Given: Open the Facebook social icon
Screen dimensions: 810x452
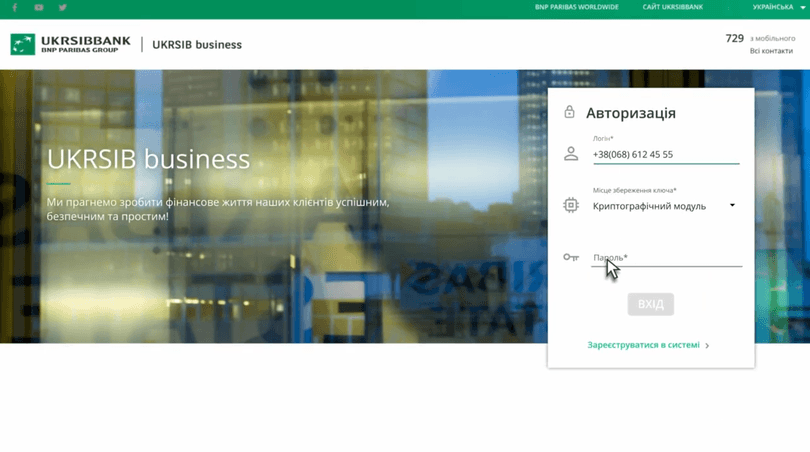Looking at the screenshot, I should pyautogui.click(x=14, y=7).
